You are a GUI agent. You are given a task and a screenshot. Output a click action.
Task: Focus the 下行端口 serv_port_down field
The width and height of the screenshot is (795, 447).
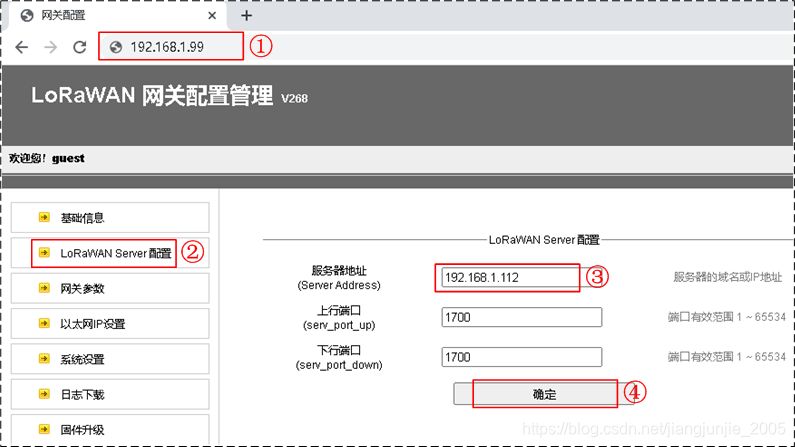point(522,357)
